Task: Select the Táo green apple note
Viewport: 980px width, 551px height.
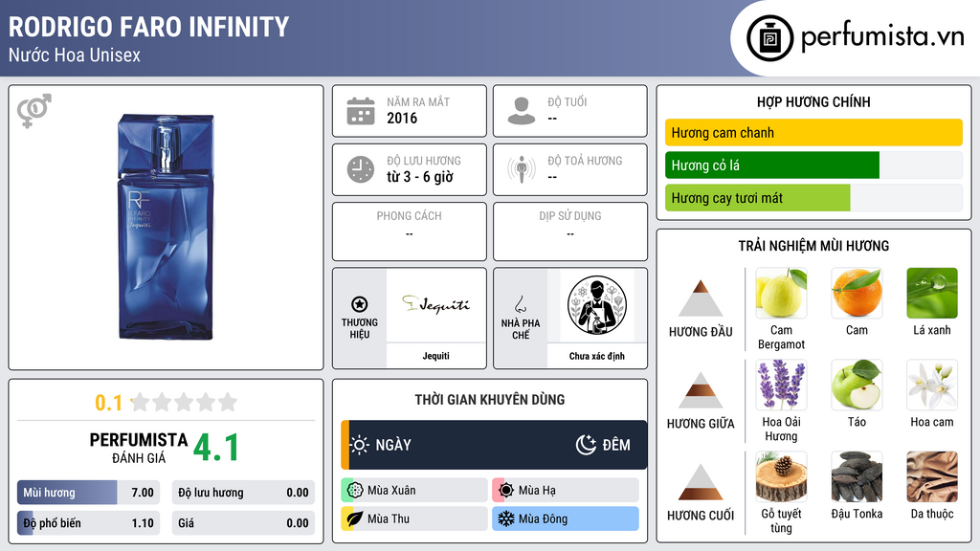Action: click(857, 385)
